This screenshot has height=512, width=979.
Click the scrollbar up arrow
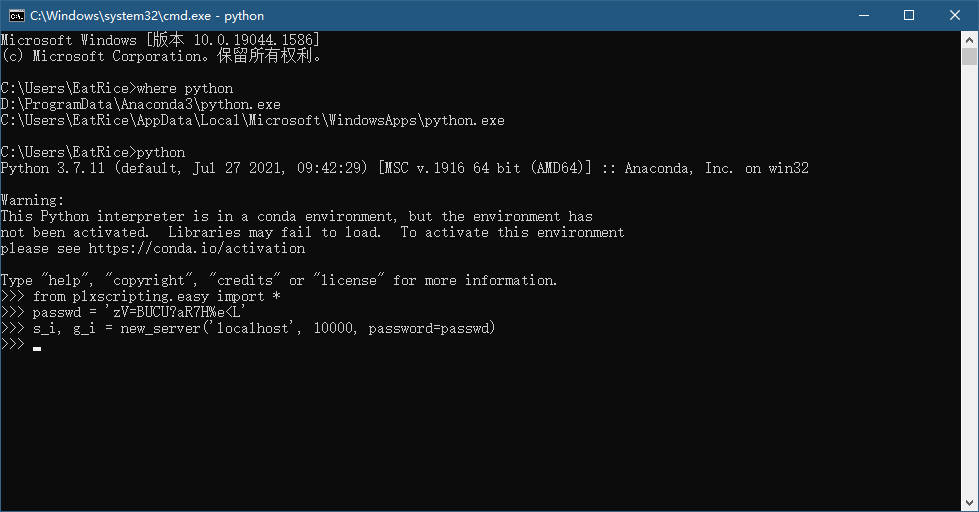point(969,39)
